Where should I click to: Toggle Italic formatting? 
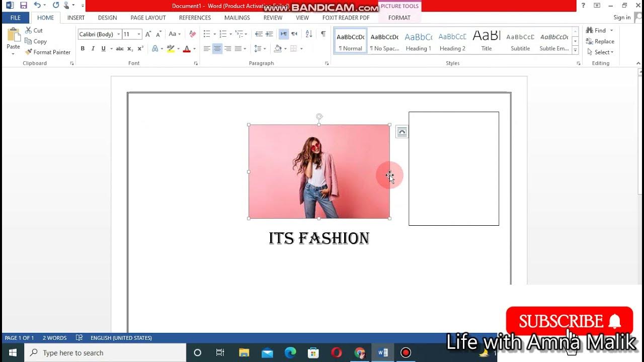pyautogui.click(x=93, y=49)
